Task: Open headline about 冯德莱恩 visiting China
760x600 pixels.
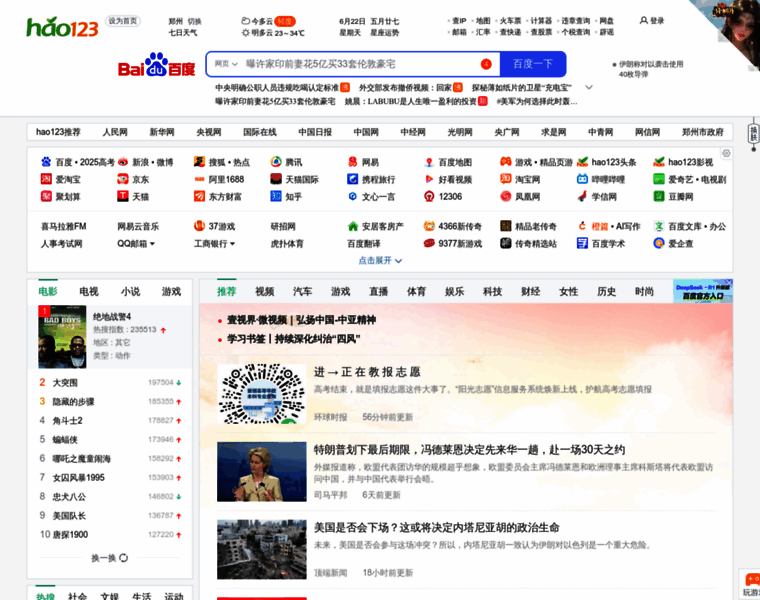Action: 469,450
